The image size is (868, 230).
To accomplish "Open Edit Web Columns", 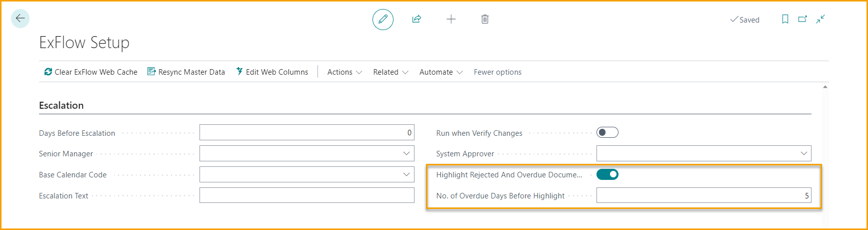I will pos(272,72).
